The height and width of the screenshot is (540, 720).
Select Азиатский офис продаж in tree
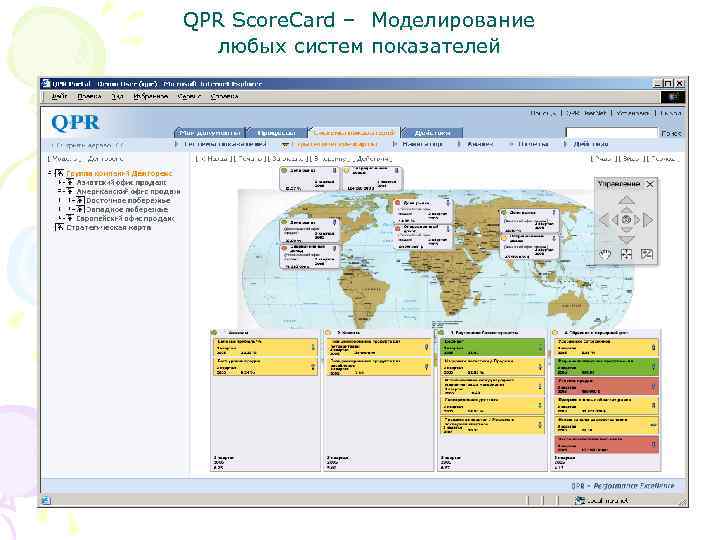(121, 182)
